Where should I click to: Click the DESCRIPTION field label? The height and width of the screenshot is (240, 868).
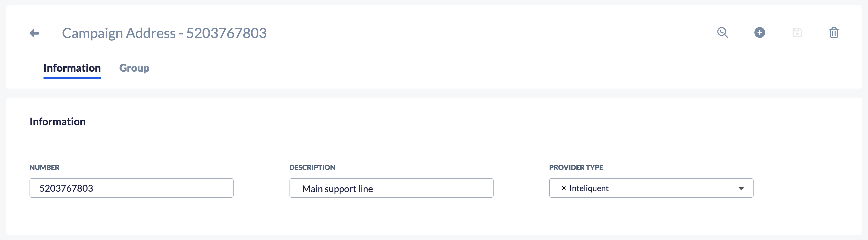(312, 167)
